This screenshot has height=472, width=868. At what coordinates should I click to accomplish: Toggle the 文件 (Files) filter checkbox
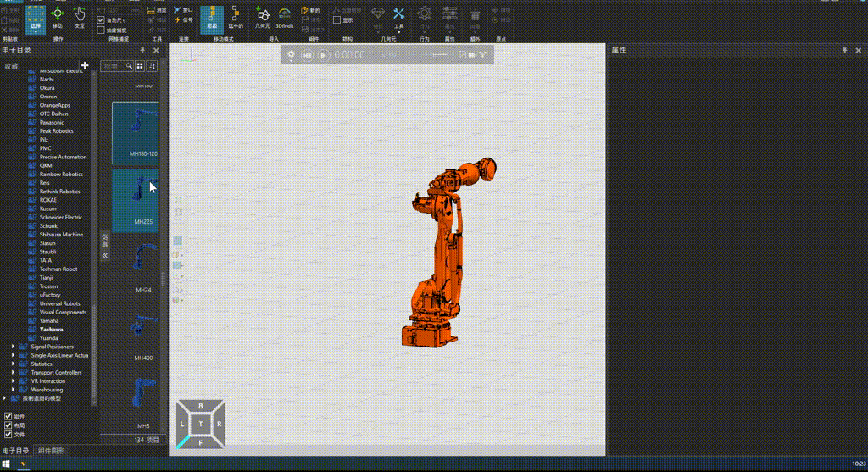pos(8,435)
